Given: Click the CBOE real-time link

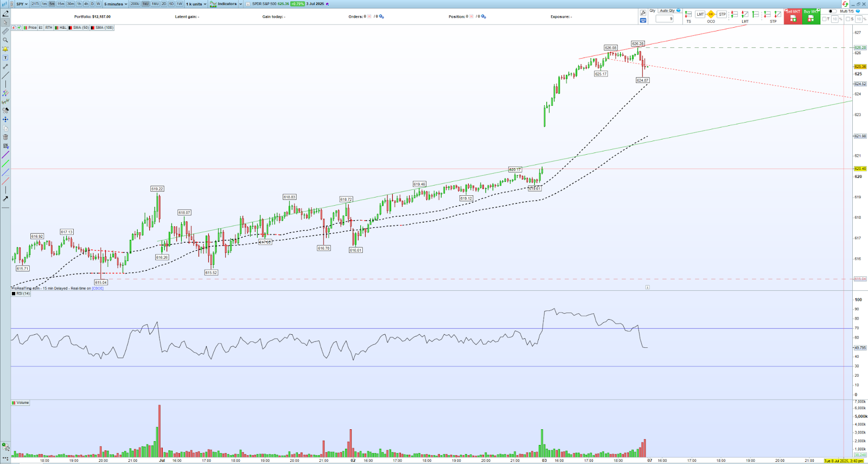Looking at the screenshot, I should pos(98,288).
